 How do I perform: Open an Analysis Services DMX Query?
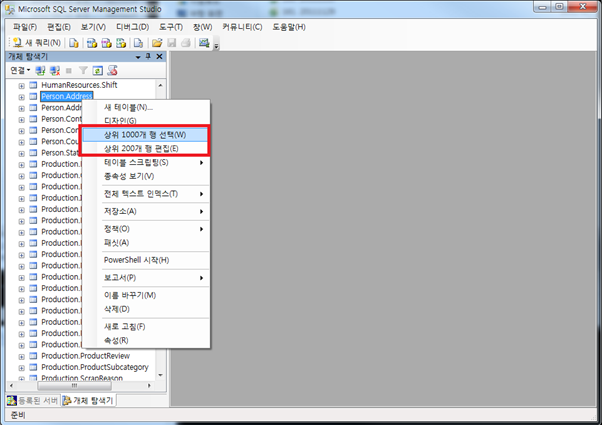(106, 43)
